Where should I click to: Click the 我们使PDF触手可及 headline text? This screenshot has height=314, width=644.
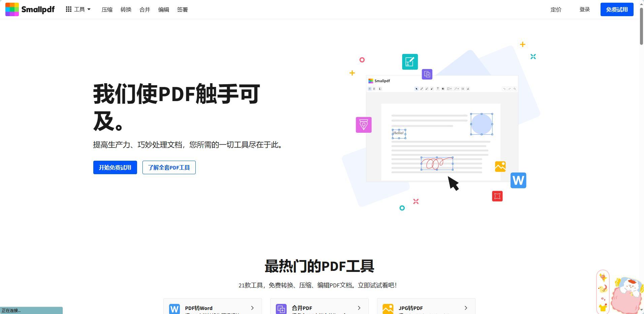176,107
